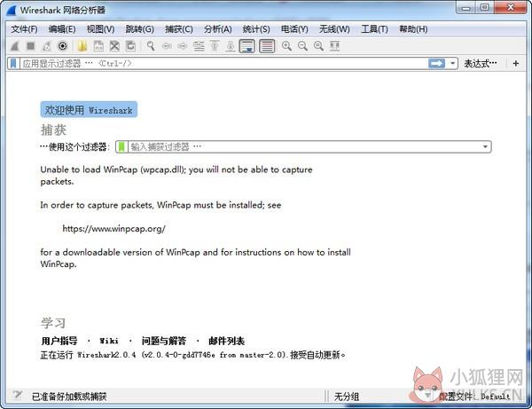This screenshot has height=409, width=532.
Task: Open 邮件列表 mailing list link
Action: [x=227, y=341]
